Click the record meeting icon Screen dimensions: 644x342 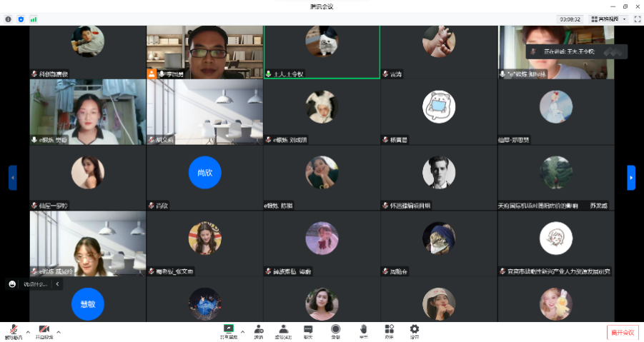[335, 330]
